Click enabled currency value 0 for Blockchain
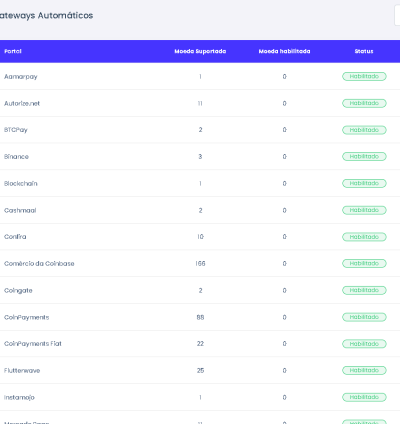 pos(284,183)
